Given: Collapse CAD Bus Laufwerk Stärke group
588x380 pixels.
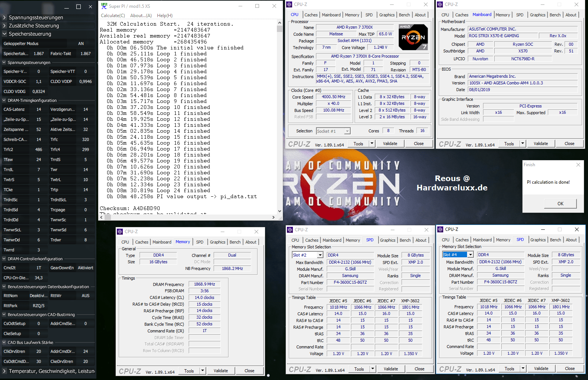Looking at the screenshot, I should click(x=4, y=342).
